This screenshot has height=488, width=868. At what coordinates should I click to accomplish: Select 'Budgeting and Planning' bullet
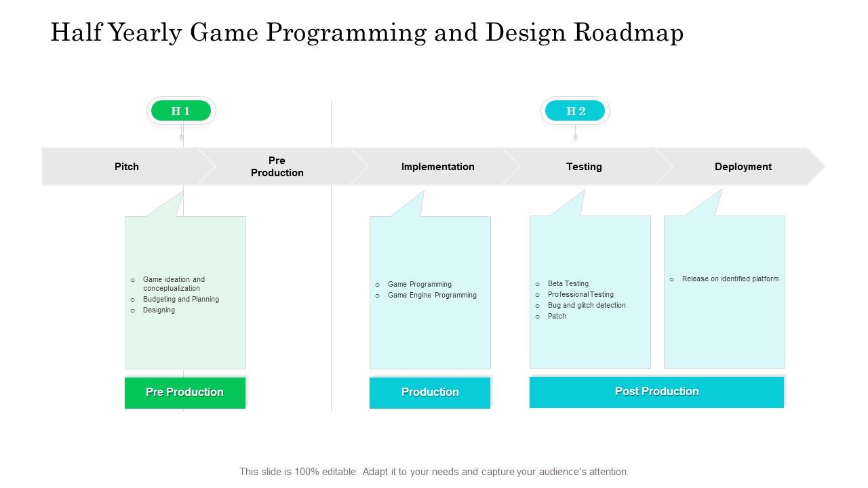[x=180, y=299]
